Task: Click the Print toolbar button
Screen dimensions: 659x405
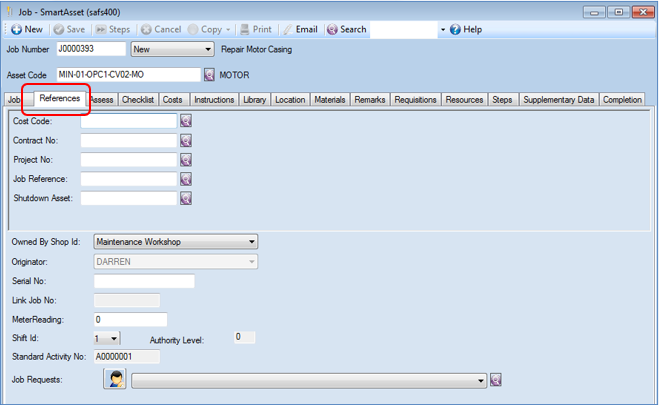Action: pos(256,29)
